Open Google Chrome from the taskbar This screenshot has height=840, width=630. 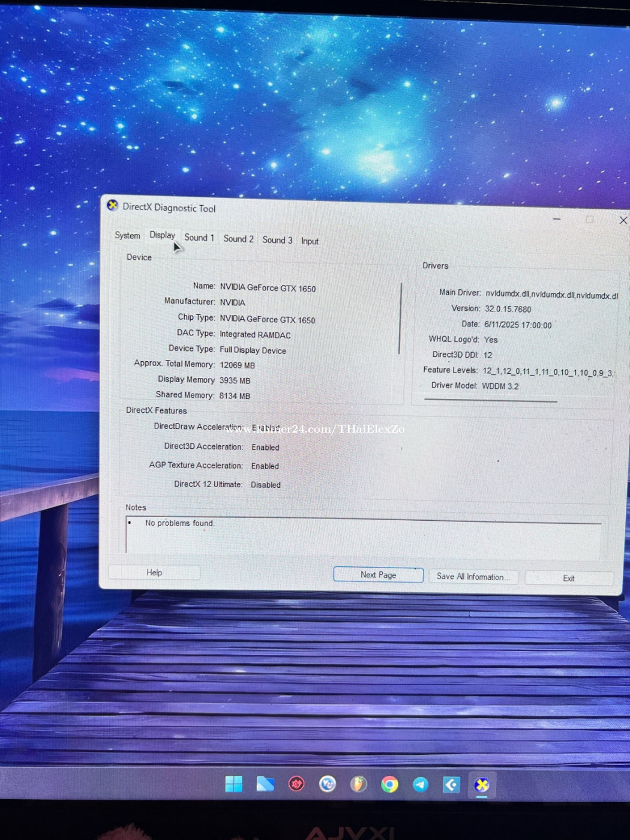coord(390,784)
